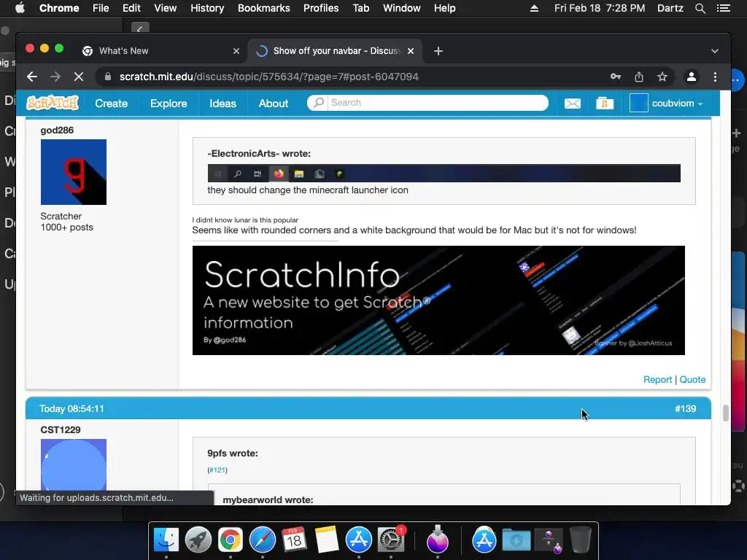
Task: Click the eject icon in menu bar
Action: [x=534, y=8]
